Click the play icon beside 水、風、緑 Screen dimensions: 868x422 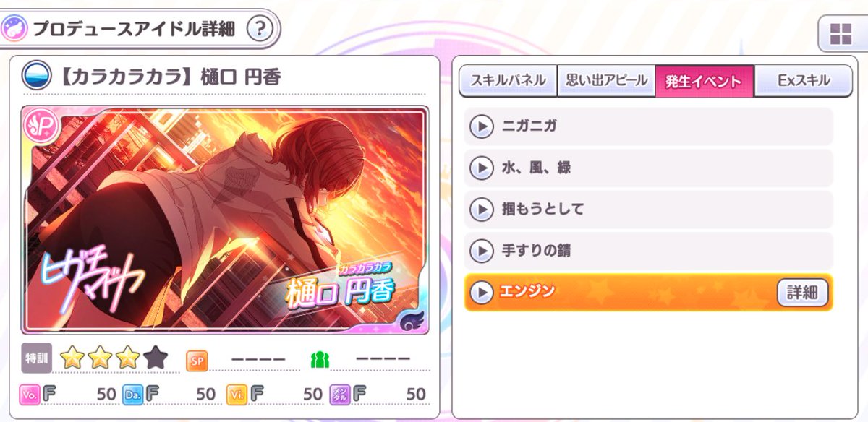481,168
